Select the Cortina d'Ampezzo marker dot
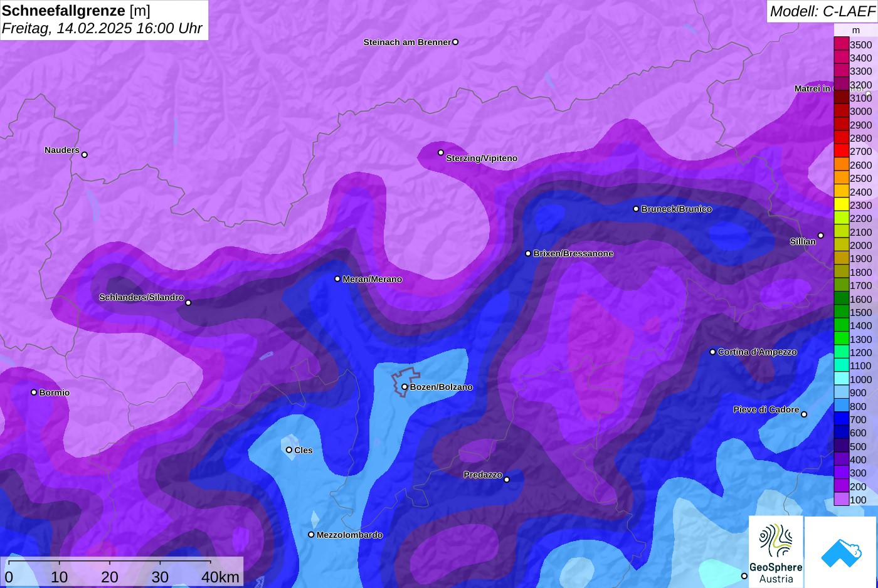Image resolution: width=878 pixels, height=588 pixels. click(x=712, y=352)
